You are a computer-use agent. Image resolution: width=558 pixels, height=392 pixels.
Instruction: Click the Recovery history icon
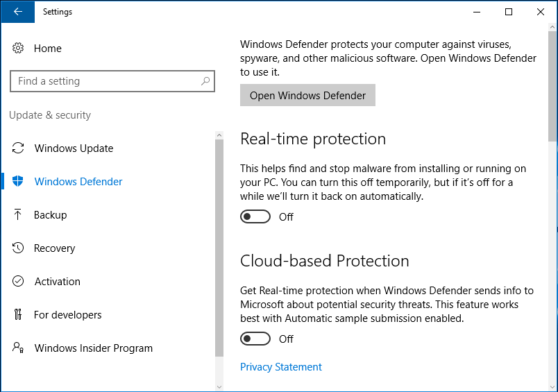pyautogui.click(x=18, y=248)
